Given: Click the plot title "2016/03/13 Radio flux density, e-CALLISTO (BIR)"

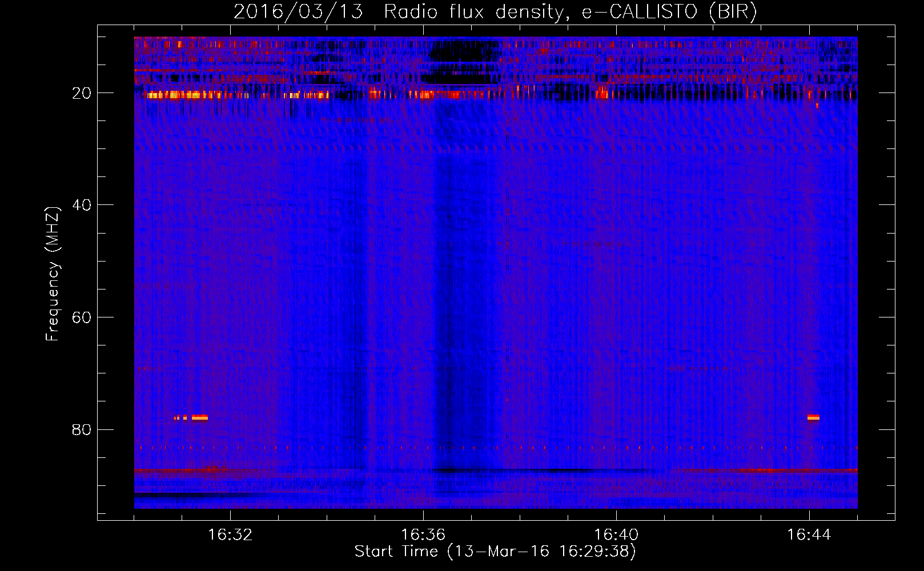Looking at the screenshot, I should click(x=495, y=11).
